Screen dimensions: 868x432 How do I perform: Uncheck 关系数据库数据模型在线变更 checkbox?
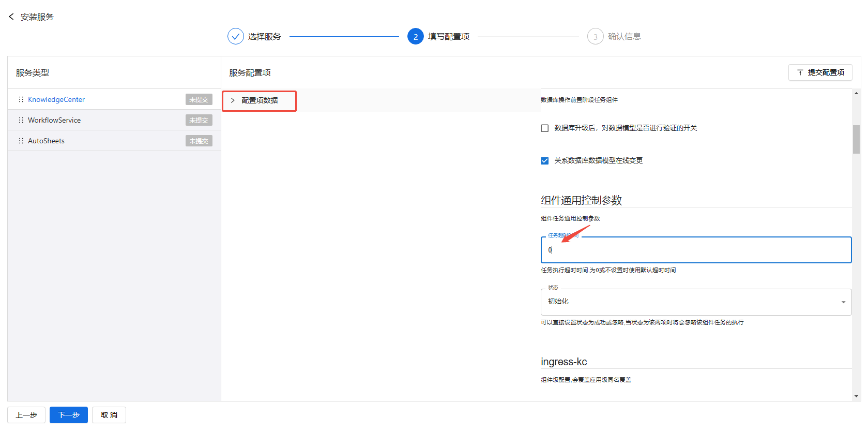coord(544,160)
